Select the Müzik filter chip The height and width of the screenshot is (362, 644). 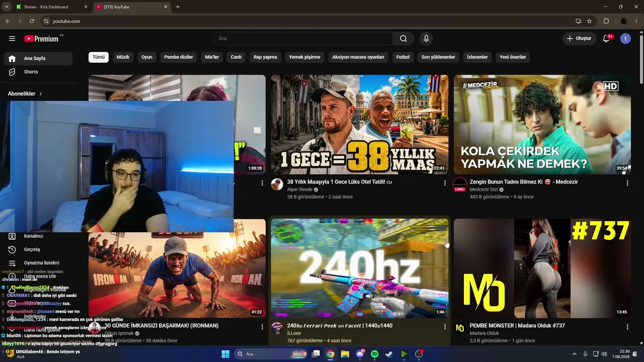[x=123, y=57]
